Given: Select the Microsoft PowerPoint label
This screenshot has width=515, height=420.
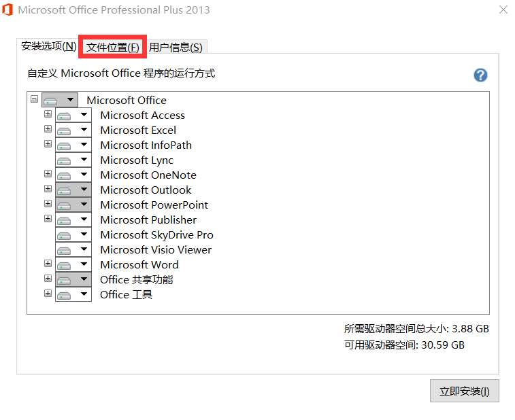Looking at the screenshot, I should coord(154,205).
